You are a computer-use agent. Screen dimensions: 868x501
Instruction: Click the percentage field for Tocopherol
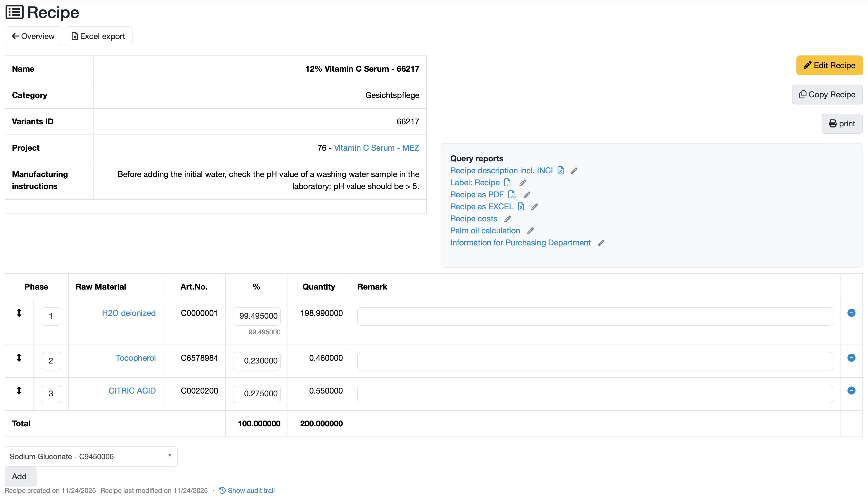[x=257, y=360]
